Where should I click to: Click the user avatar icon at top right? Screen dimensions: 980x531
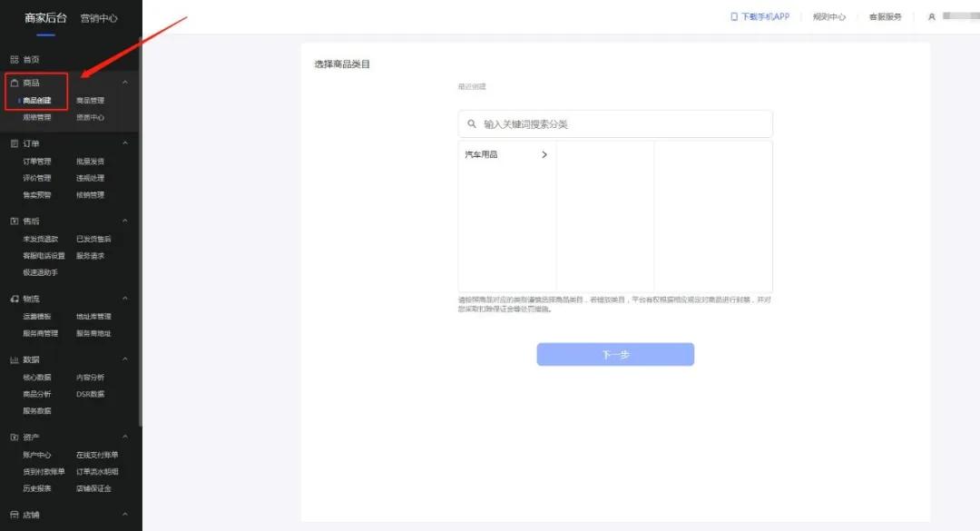932,16
